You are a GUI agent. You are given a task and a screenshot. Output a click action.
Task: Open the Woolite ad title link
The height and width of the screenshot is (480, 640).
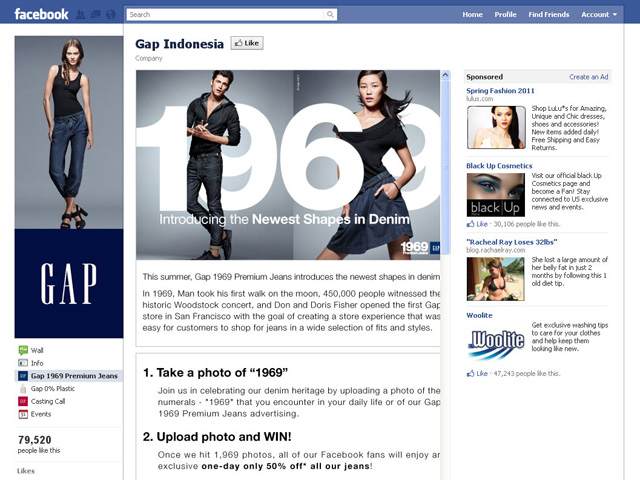[479, 315]
